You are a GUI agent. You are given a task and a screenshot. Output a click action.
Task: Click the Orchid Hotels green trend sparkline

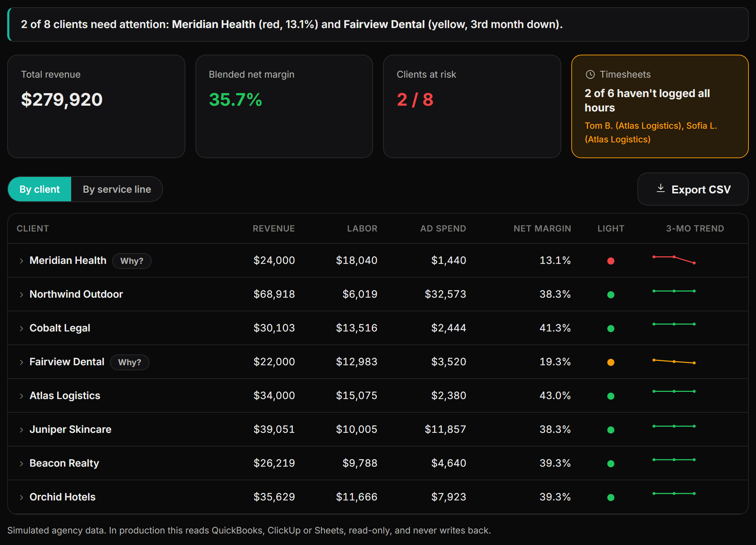674,493
